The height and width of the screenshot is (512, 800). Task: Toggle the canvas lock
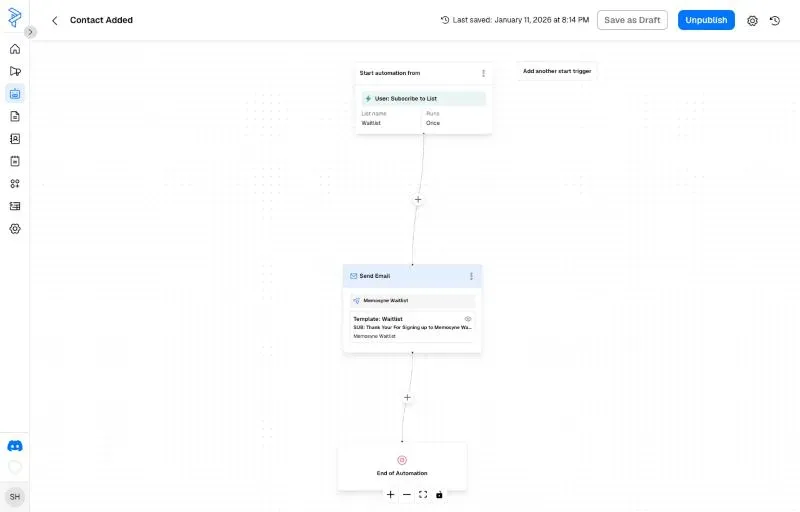point(439,495)
